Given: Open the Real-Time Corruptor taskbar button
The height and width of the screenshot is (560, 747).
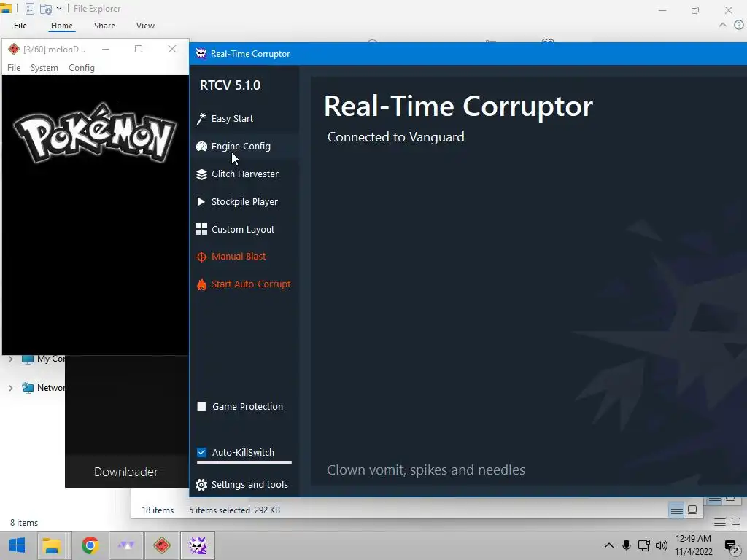Looking at the screenshot, I should 198,545.
